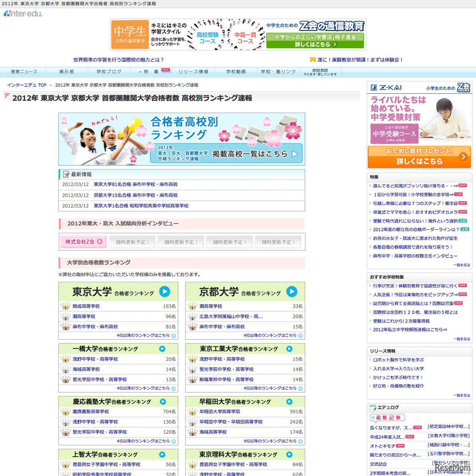The image size is (476, 476).
Task: Open the 掲示板 menu item
Action: coord(67,72)
